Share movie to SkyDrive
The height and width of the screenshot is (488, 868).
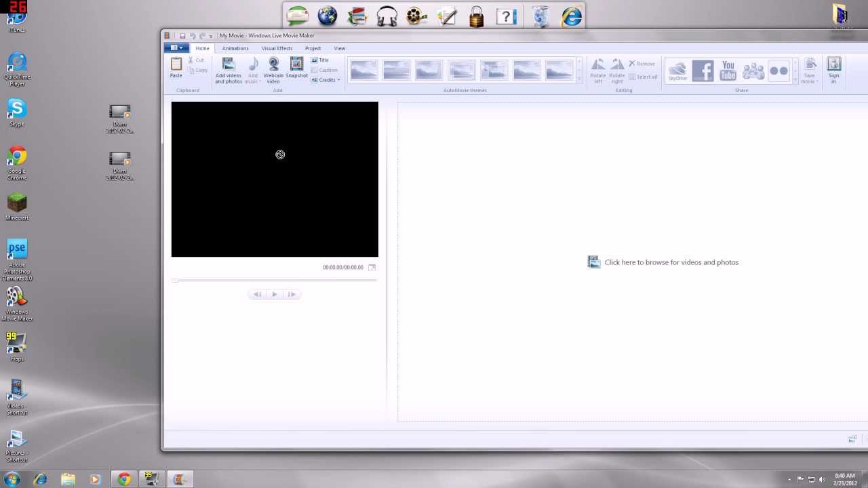[678, 70]
